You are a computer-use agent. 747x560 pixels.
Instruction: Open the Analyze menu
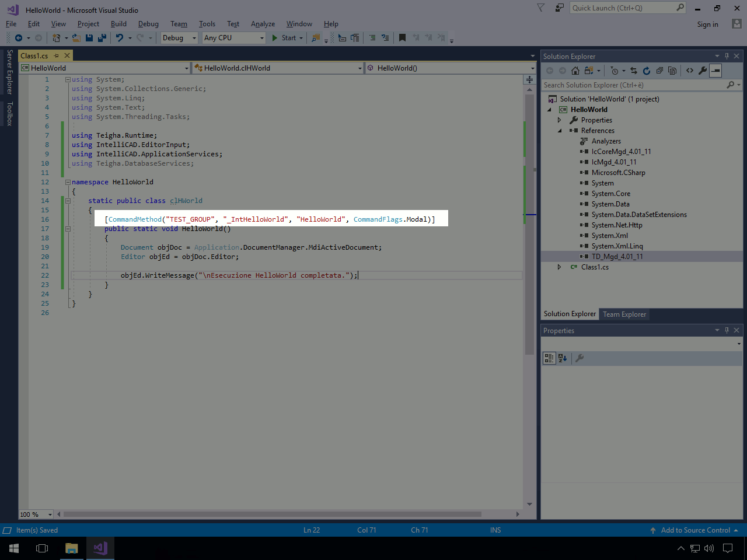pos(263,24)
